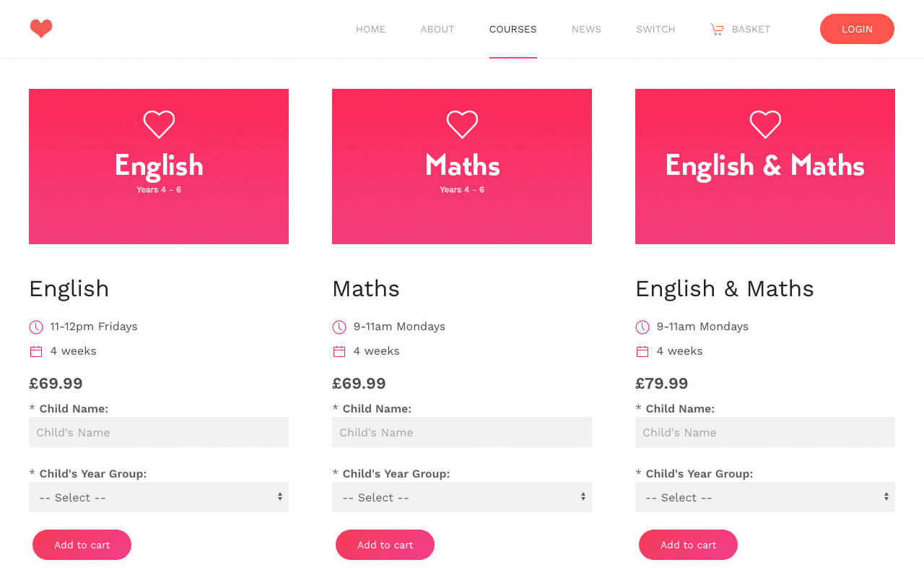Click the calendar icon beside Maths 4 weeks
The image size is (924, 578).
(339, 350)
